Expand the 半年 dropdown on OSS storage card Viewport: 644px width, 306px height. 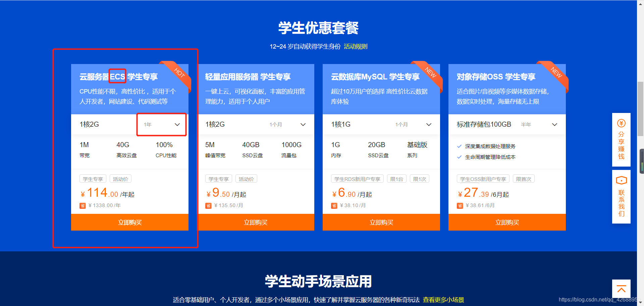pyautogui.click(x=554, y=124)
